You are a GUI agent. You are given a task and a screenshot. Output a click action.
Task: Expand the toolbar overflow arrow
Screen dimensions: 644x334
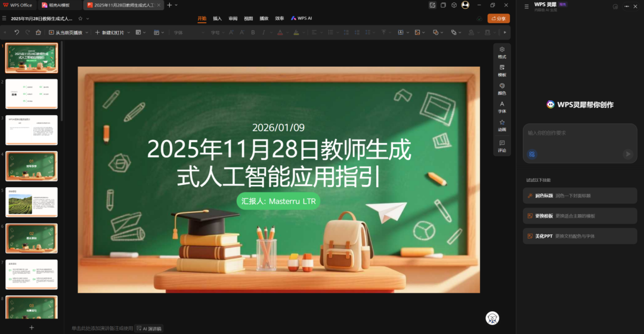tap(505, 32)
